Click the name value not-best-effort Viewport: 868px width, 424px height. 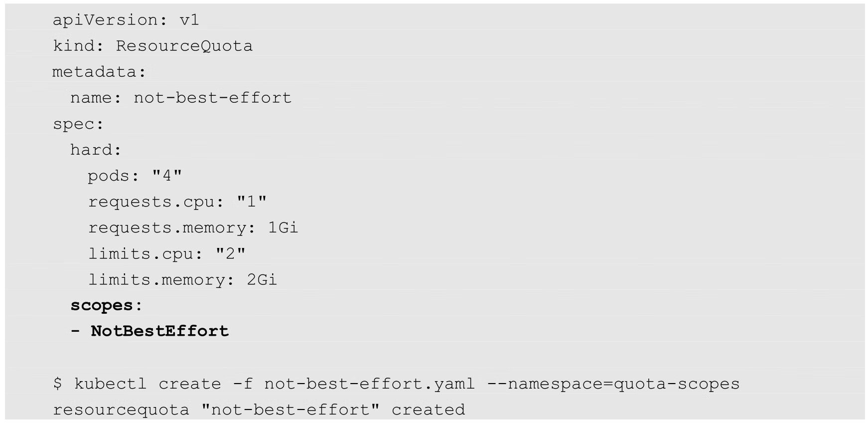pyautogui.click(x=213, y=98)
